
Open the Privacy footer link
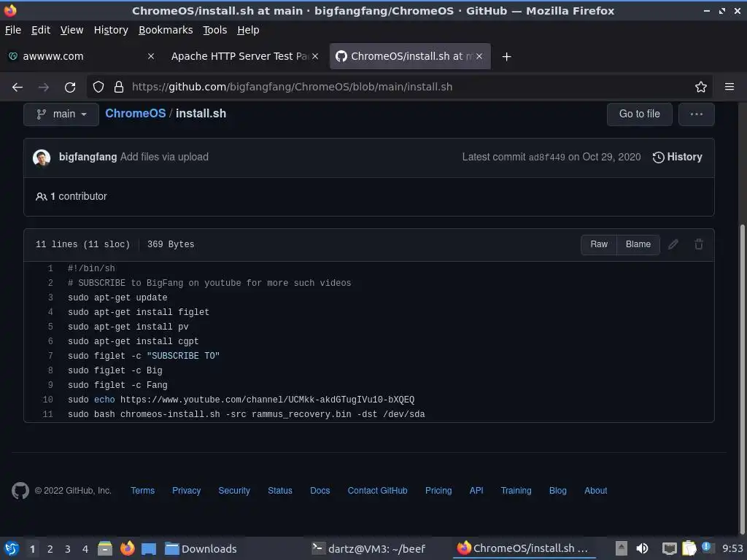pyautogui.click(x=186, y=491)
